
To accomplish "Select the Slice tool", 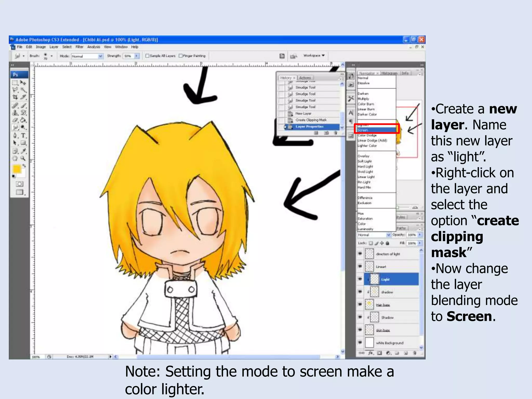I will [x=23, y=97].
